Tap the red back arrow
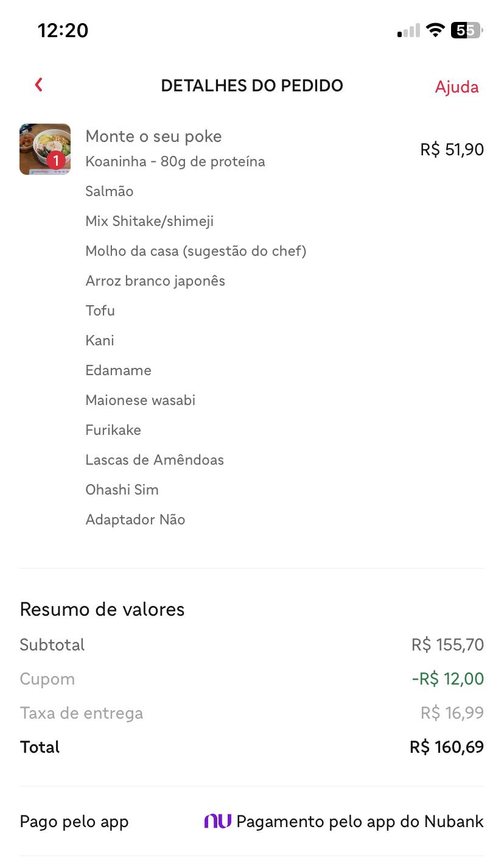Screen dimensions: 504x860 pyautogui.click(x=39, y=85)
